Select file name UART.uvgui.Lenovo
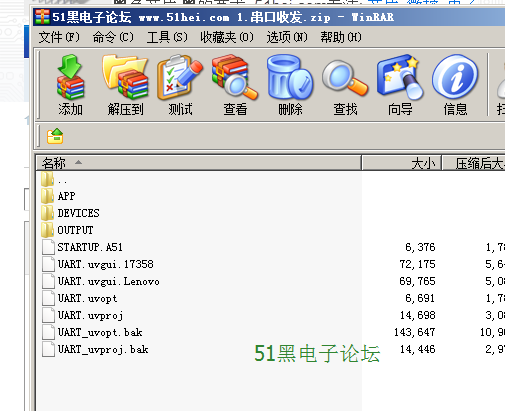 (x=108, y=281)
